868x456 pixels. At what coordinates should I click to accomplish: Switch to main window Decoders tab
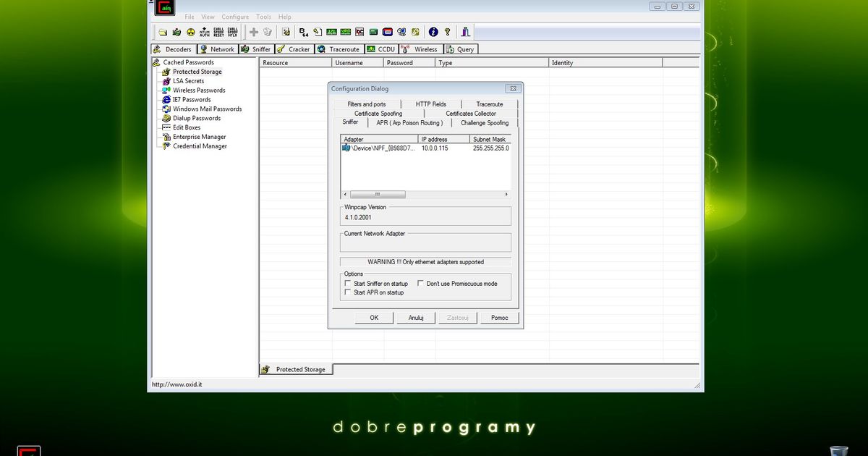173,49
